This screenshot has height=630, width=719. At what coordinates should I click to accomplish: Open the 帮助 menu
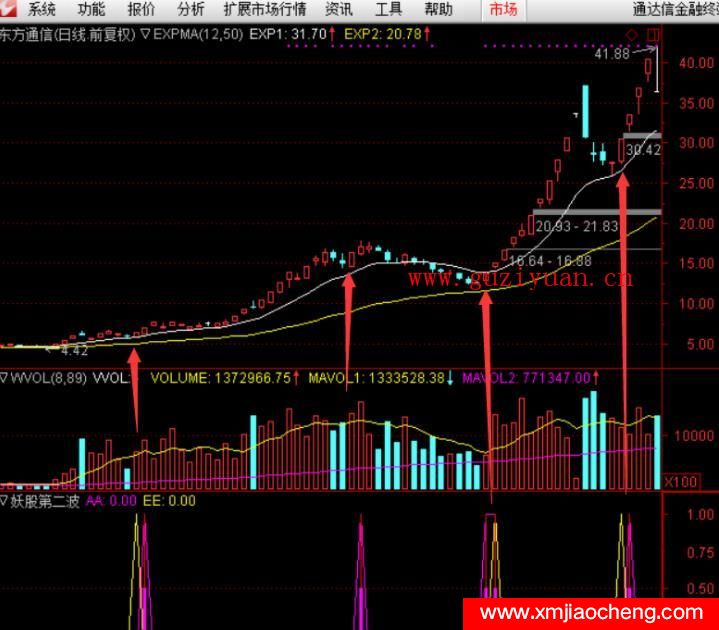pyautogui.click(x=438, y=10)
